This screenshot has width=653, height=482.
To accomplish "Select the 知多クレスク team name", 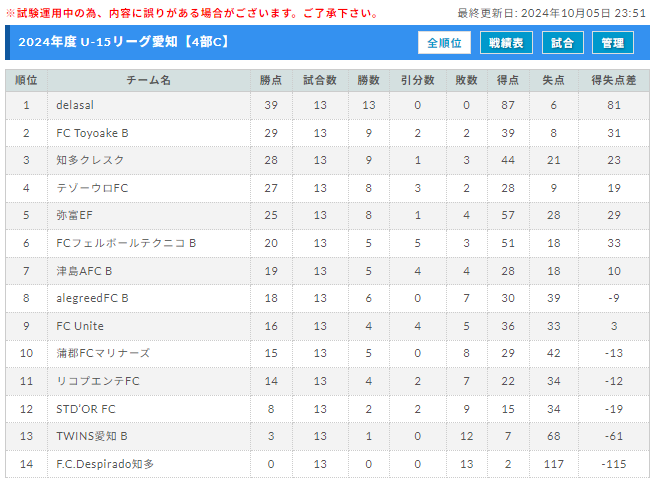I will pos(90,160).
